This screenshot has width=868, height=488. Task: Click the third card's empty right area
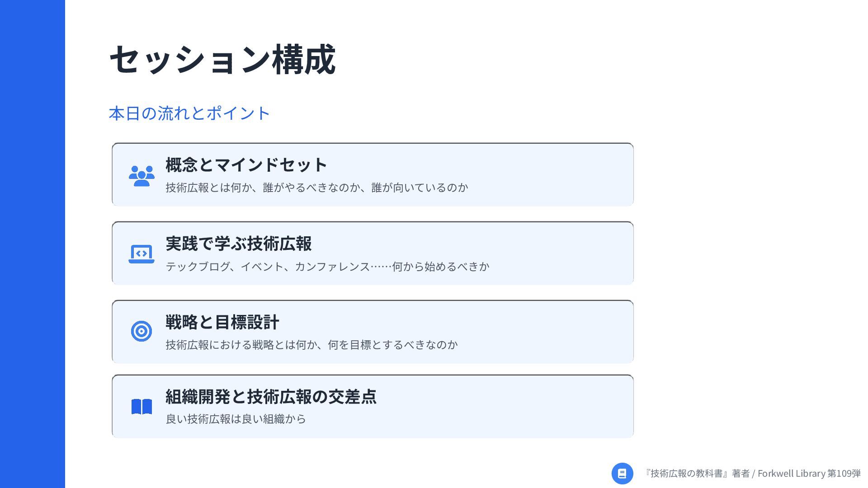point(547,332)
